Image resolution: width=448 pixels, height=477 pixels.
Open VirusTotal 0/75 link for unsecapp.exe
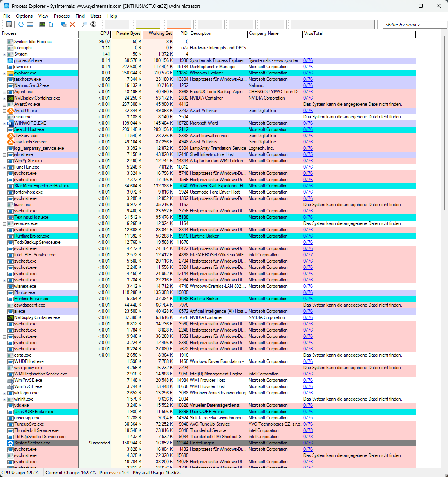308,418
